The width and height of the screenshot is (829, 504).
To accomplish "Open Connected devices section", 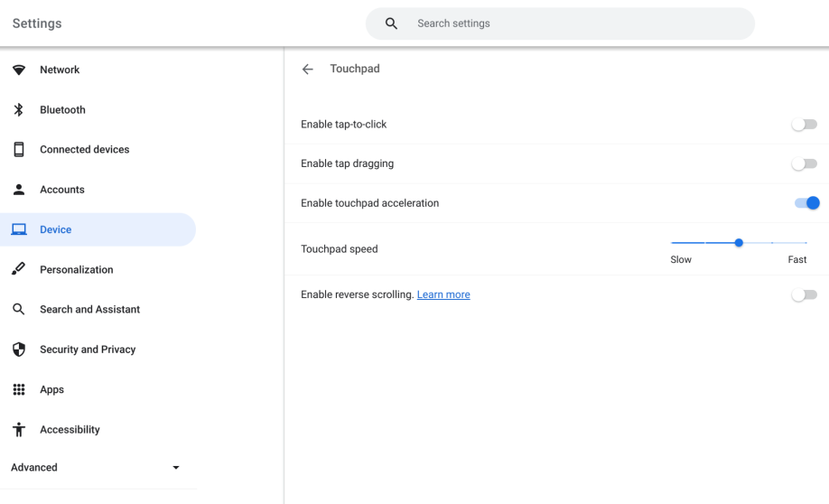I will 98,150.
